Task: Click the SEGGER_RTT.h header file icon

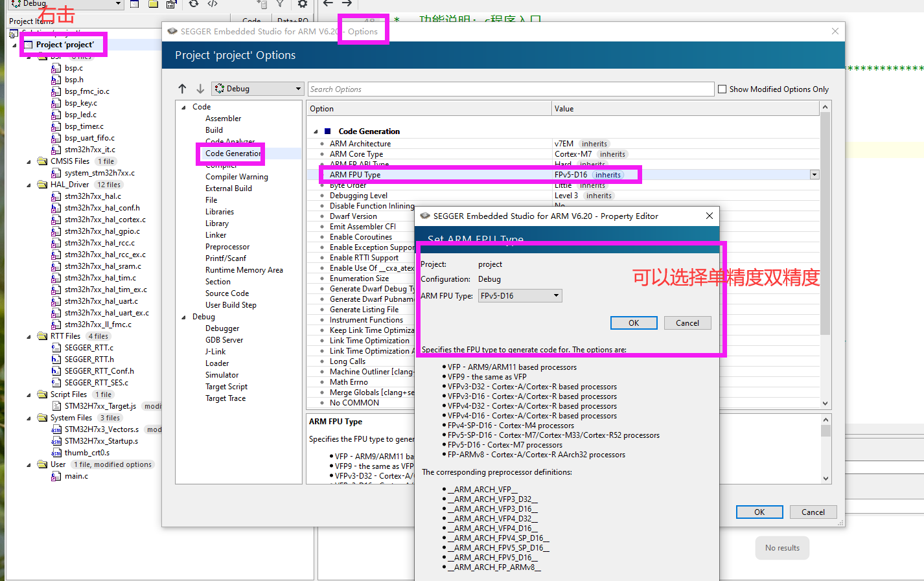Action: (x=56, y=359)
